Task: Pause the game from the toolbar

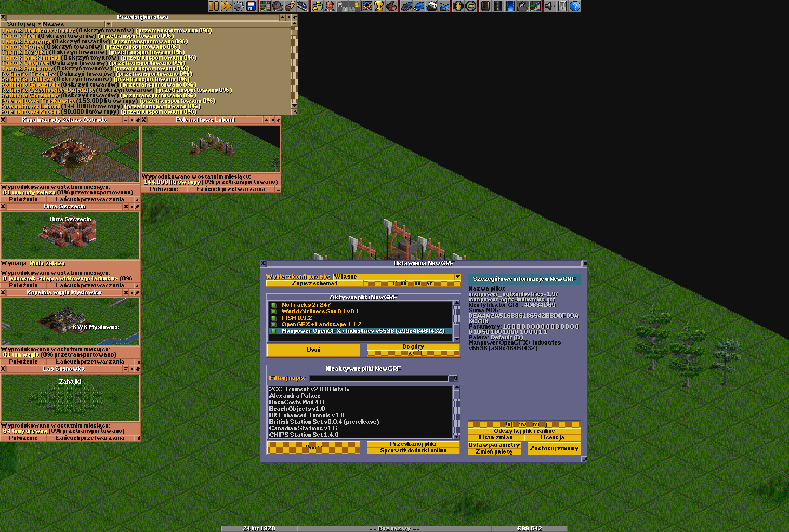Action: [214, 6]
